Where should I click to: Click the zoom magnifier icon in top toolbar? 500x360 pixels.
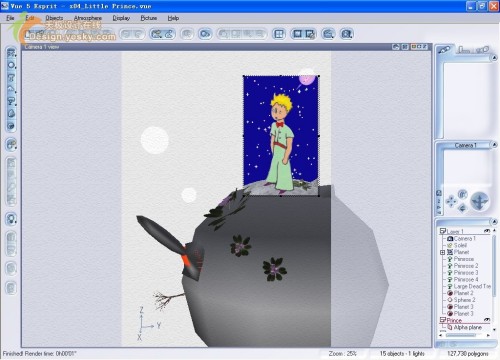click(x=328, y=34)
